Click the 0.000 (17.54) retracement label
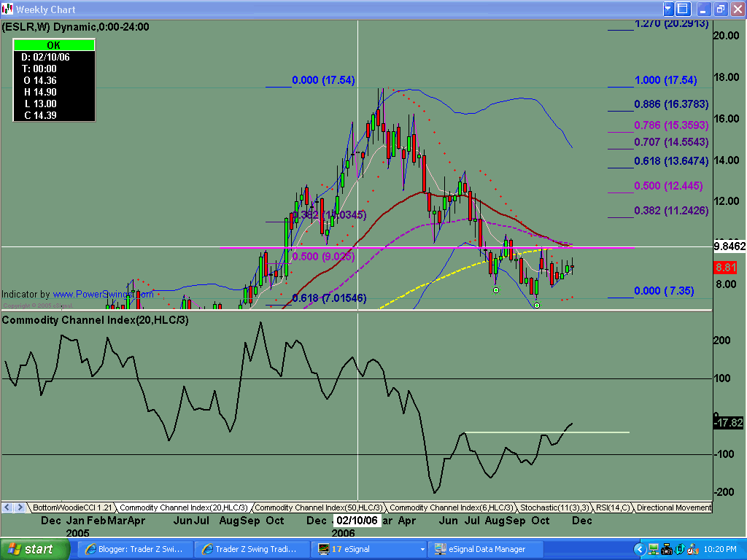Image resolution: width=747 pixels, height=560 pixels. tap(323, 80)
